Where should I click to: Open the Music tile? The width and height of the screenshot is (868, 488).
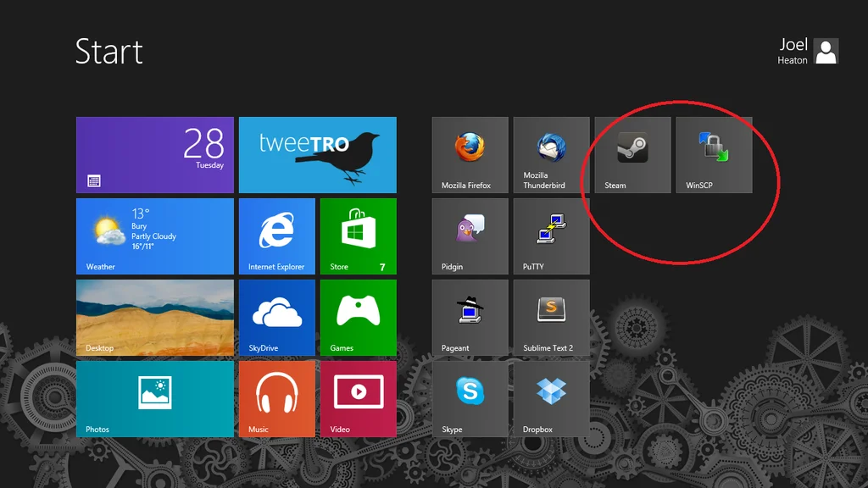(x=277, y=399)
